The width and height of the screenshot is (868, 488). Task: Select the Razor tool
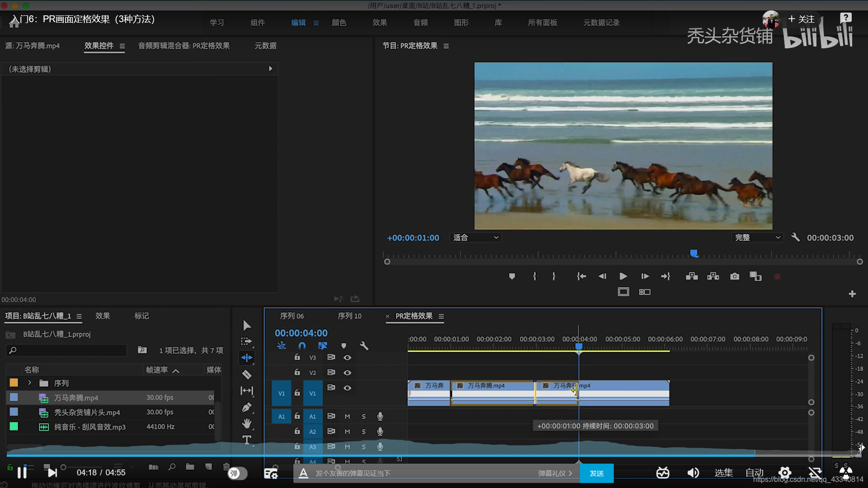point(246,375)
